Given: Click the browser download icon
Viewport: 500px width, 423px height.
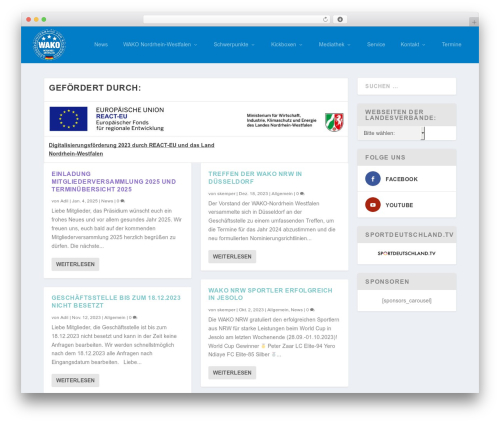Looking at the screenshot, I should point(340,19).
